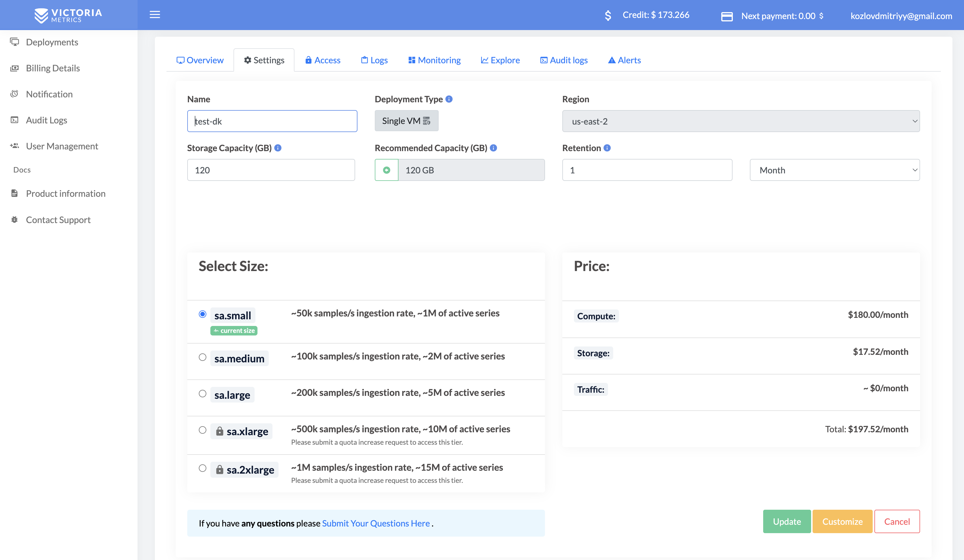Click the warning triangle Alerts icon
The width and height of the screenshot is (964, 560).
612,60
